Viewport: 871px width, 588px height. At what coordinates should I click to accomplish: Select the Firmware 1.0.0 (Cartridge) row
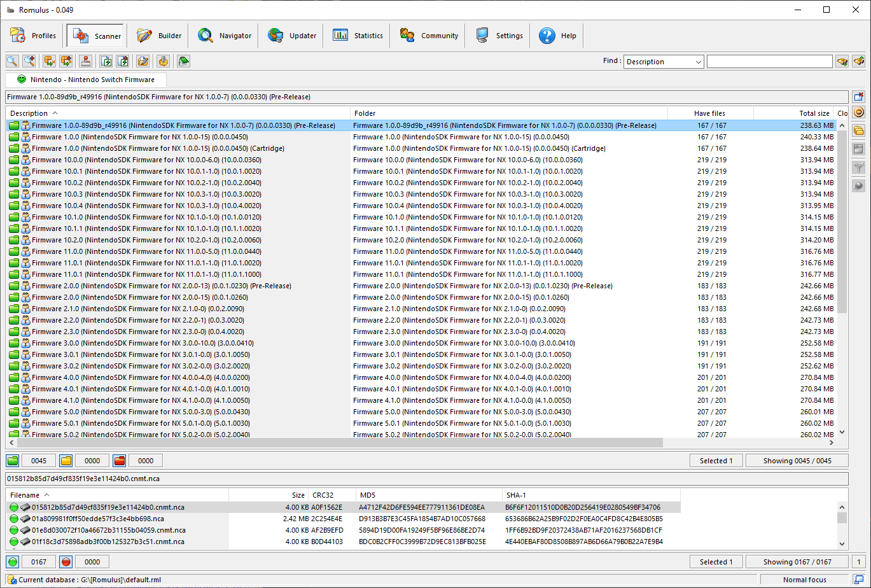422,148
